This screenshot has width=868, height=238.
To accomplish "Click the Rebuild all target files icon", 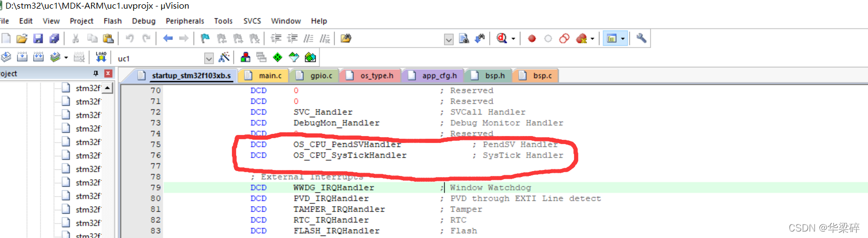I will [38, 57].
